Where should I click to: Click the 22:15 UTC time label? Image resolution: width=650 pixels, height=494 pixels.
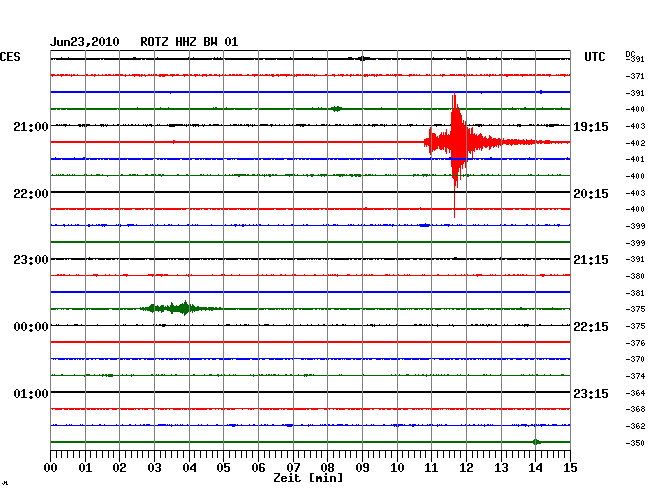[x=591, y=327]
